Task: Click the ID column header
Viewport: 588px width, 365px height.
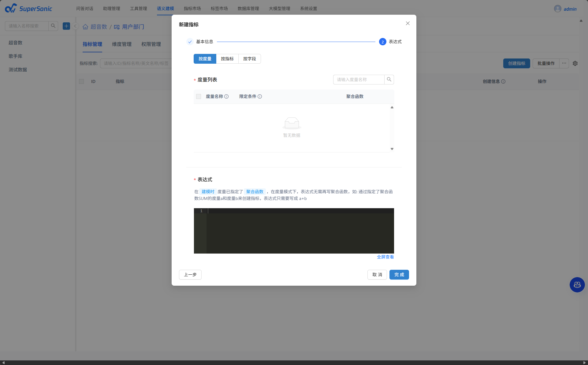Action: tap(93, 81)
